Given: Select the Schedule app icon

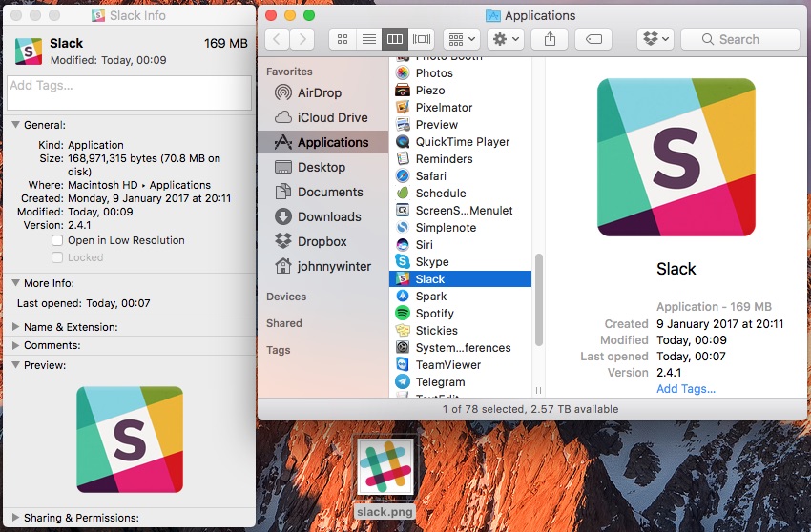Looking at the screenshot, I should tap(403, 194).
